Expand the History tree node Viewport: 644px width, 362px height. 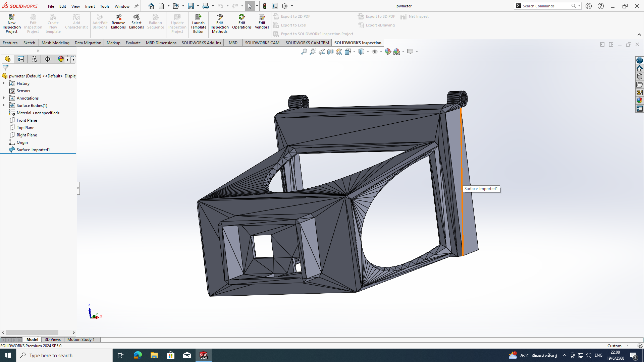coord(4,83)
